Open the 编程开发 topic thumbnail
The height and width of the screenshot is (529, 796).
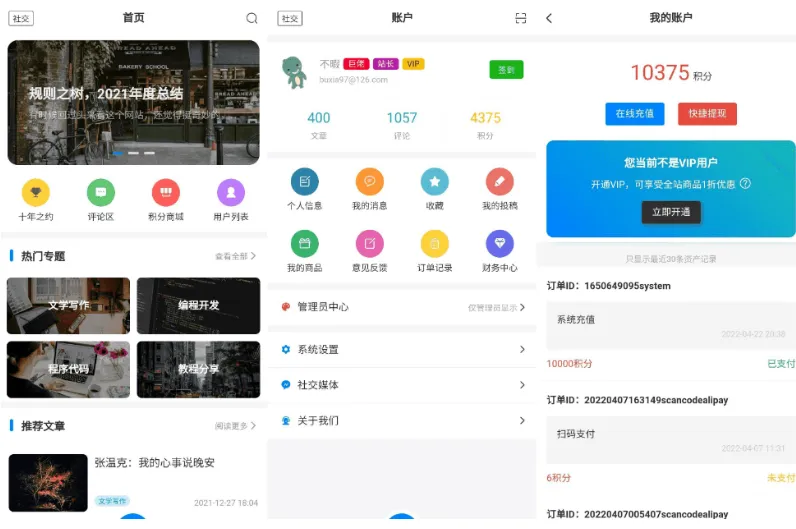click(198, 305)
